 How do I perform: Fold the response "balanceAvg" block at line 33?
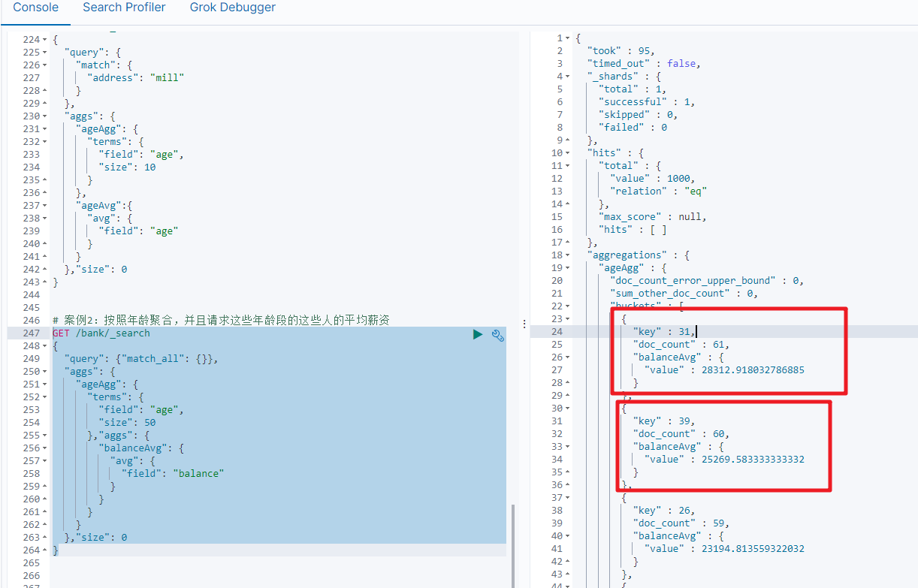pos(567,446)
